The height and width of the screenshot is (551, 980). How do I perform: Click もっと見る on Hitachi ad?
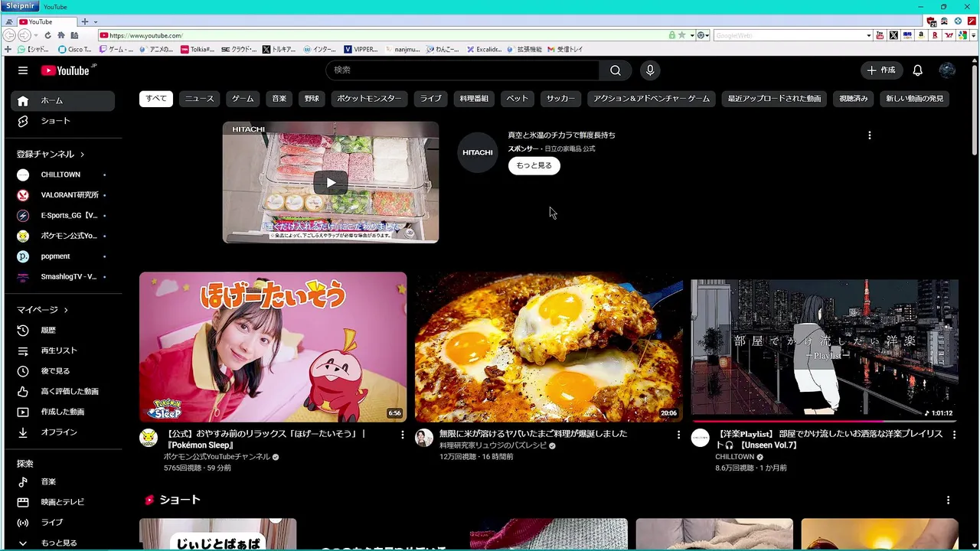pos(534,165)
